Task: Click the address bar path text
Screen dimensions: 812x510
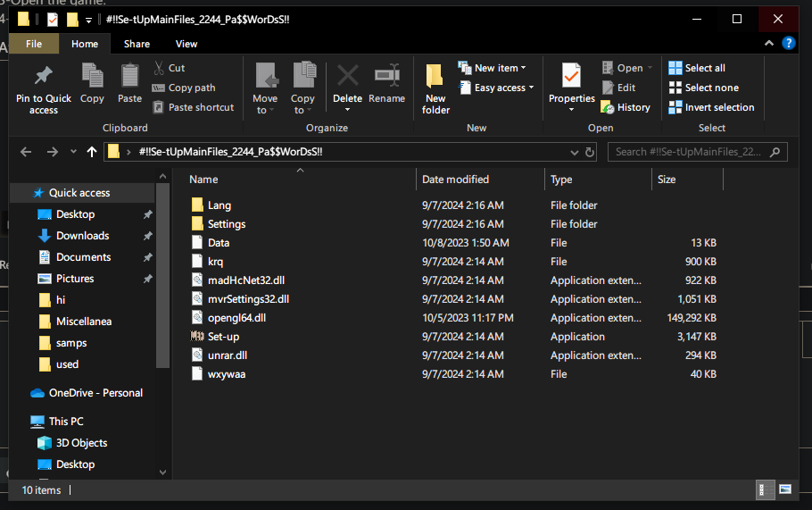Action: pos(230,152)
